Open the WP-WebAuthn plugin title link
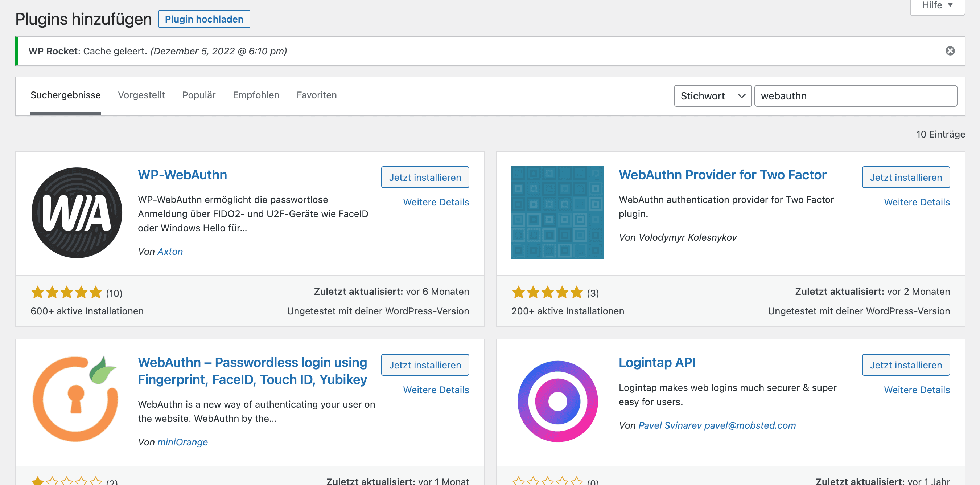 tap(182, 175)
